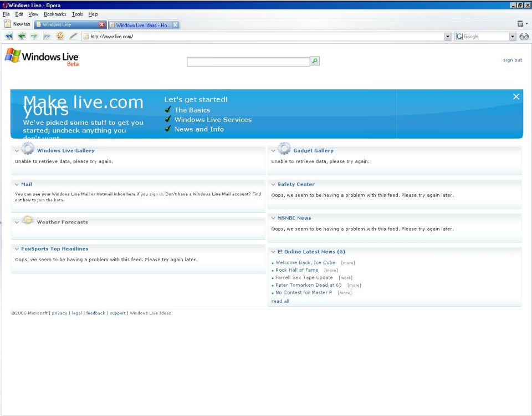Click the Rewind navigation button
The width and height of the screenshot is (532, 416).
click(x=9, y=36)
